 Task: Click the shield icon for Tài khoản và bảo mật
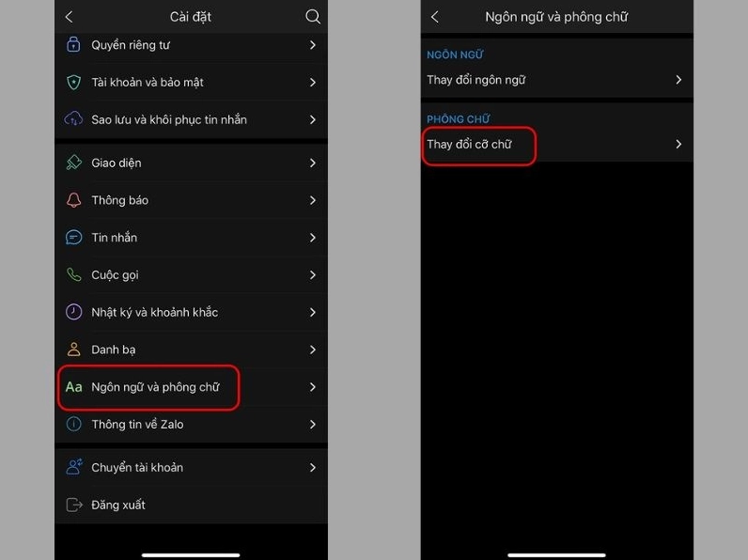pos(73,82)
